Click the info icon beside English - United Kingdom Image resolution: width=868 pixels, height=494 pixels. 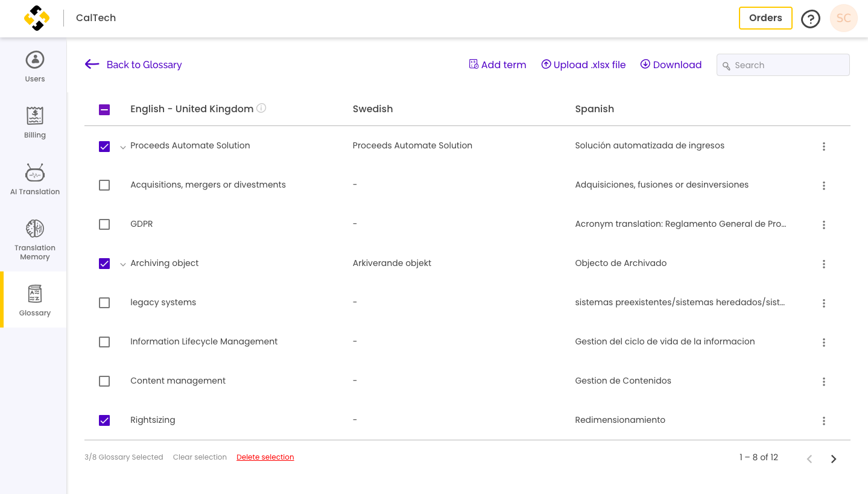coord(261,108)
